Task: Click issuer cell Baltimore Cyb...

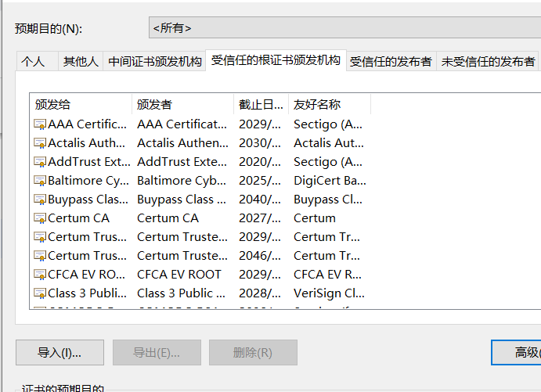Action: click(182, 180)
